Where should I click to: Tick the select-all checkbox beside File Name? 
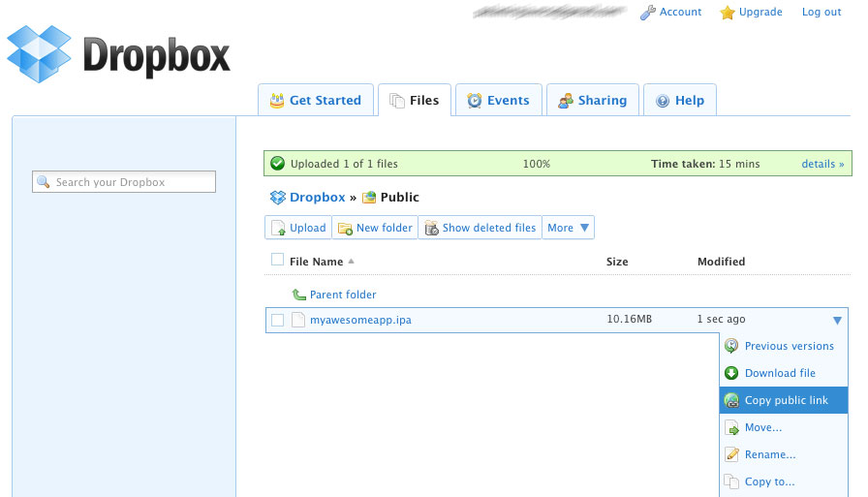click(277, 260)
